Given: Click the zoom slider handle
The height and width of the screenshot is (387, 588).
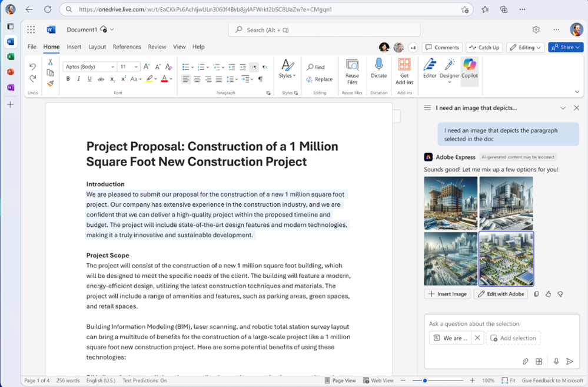Looking at the screenshot, I should pyautogui.click(x=424, y=381).
